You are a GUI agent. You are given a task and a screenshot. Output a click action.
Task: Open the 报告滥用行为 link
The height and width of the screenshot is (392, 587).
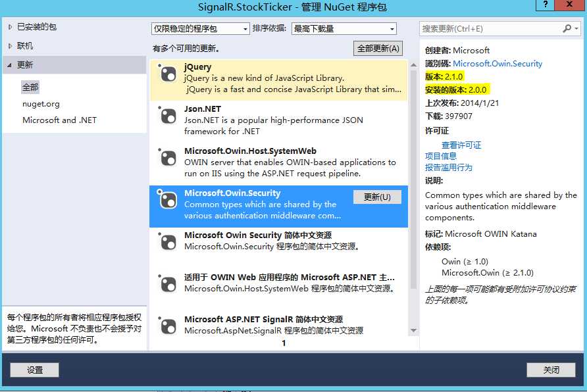point(449,167)
